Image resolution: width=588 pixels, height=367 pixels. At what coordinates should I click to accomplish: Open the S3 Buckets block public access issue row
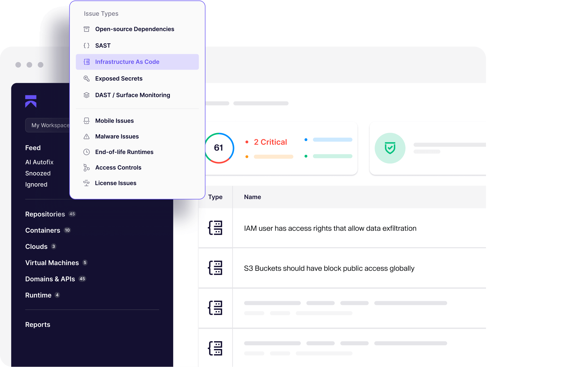click(x=329, y=268)
